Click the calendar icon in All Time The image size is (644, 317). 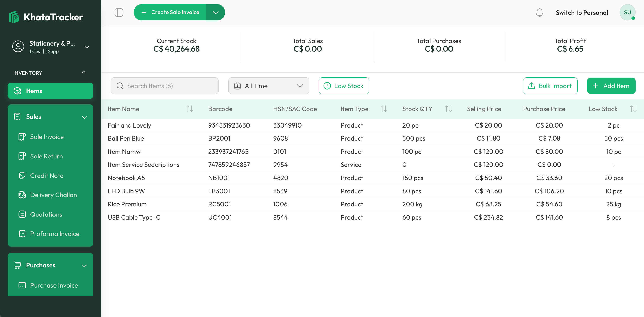237,86
